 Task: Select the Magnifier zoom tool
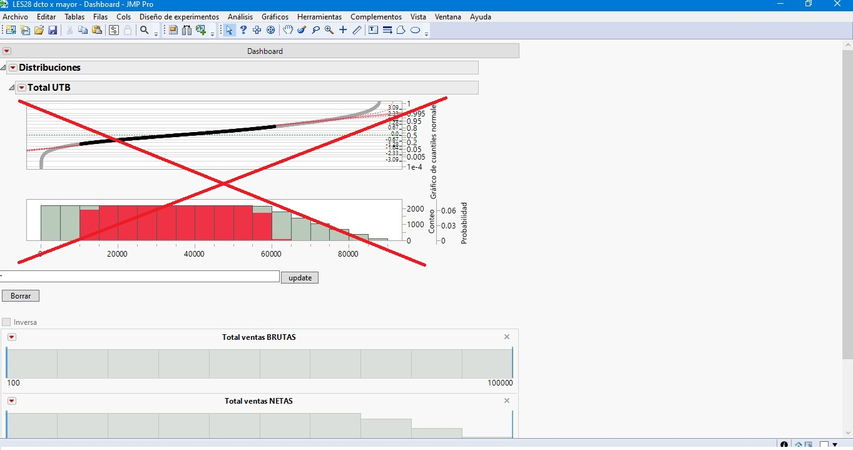[x=329, y=31]
